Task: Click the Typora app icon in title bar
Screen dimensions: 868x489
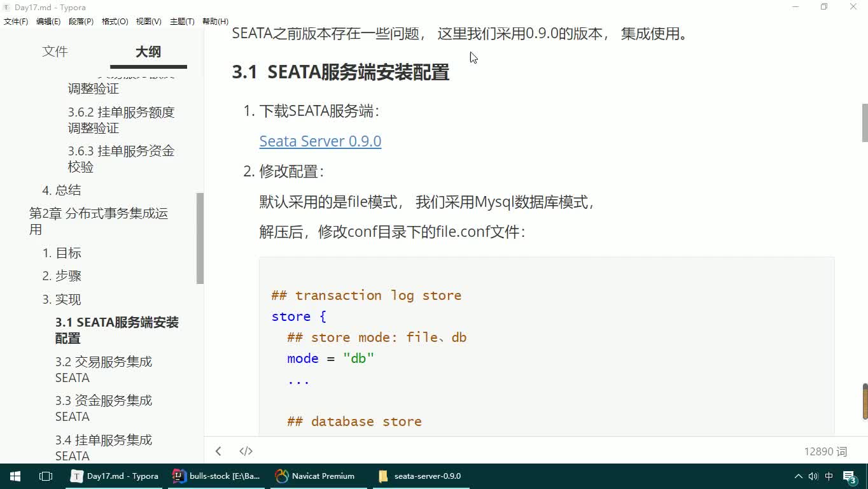Action: pyautogui.click(x=6, y=7)
